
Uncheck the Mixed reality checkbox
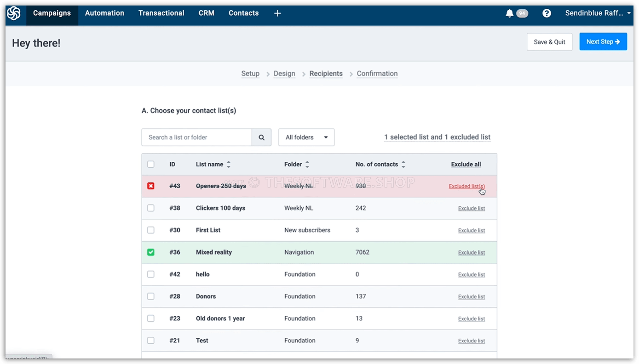151,252
